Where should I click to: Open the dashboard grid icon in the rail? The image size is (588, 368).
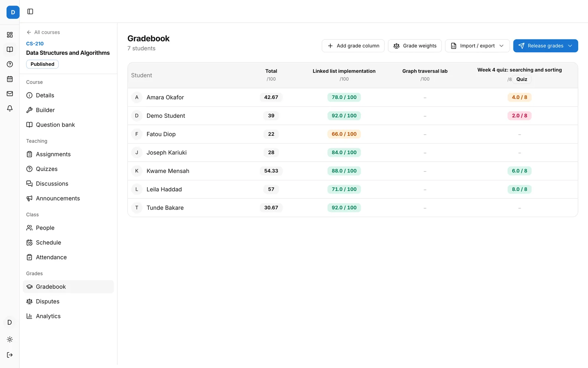(x=10, y=35)
